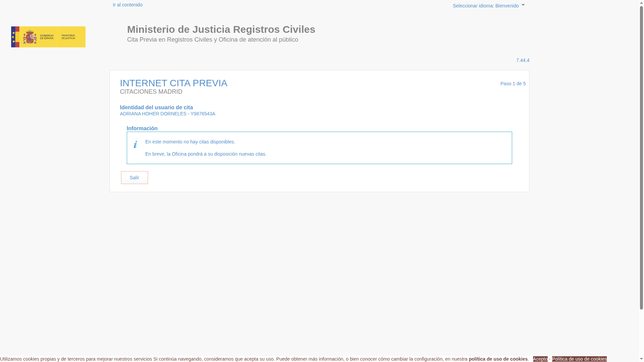
Task: Click the 'INTERNET CITA PREVIA' title
Action: tap(174, 83)
